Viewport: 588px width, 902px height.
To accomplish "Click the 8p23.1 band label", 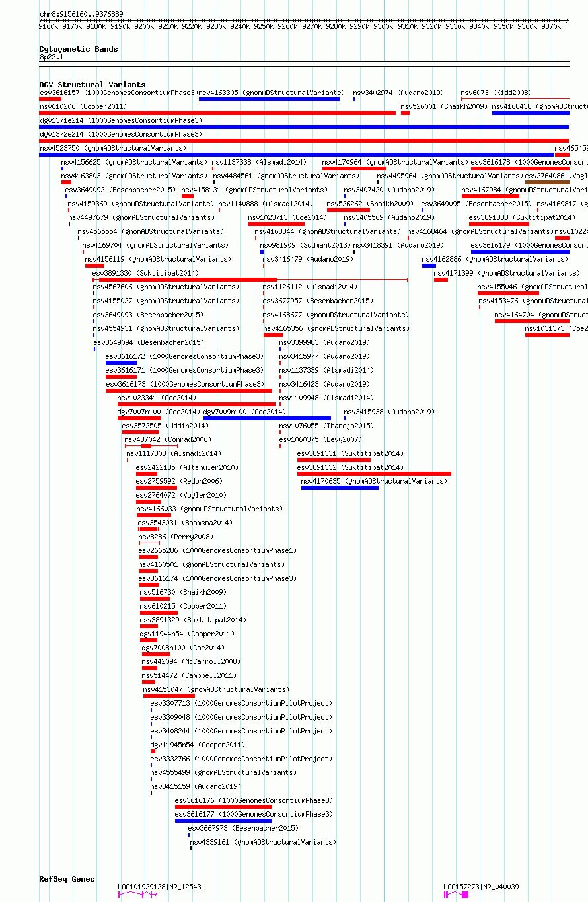I will pos(52,57).
